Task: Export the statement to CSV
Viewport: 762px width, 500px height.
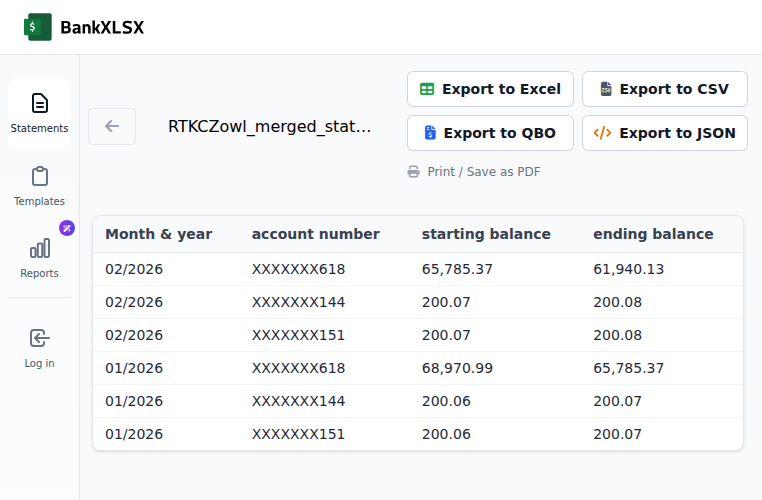Action: pos(665,89)
